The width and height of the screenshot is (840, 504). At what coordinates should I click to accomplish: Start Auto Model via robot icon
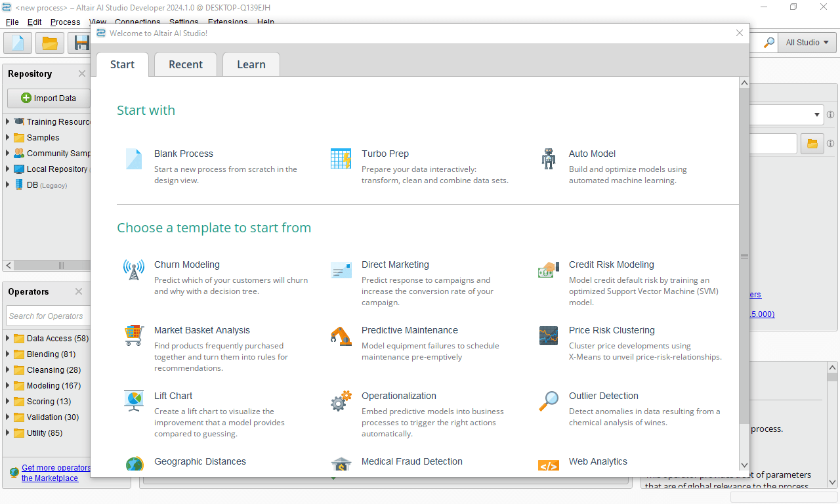coord(549,159)
